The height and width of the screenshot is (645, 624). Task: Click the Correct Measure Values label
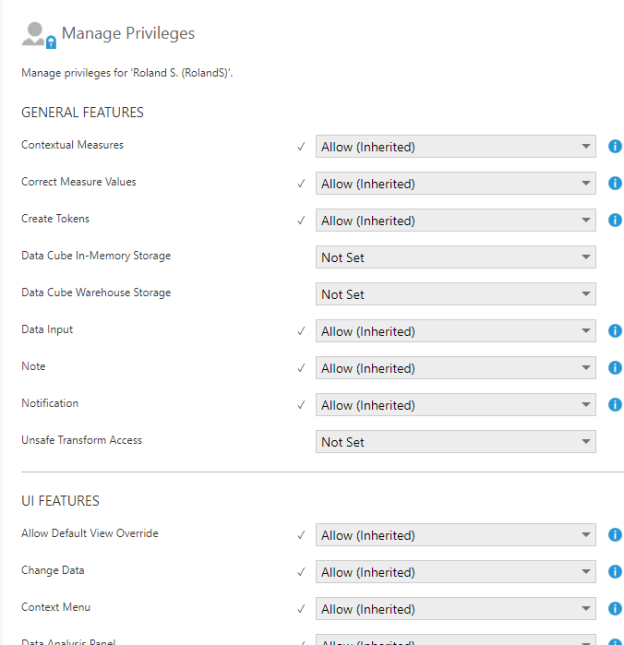(78, 182)
